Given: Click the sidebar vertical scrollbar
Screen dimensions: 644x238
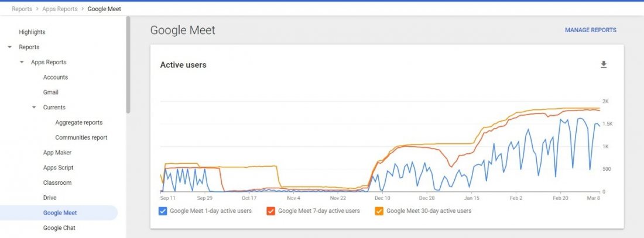Looking at the screenshot, I should click(128, 64).
